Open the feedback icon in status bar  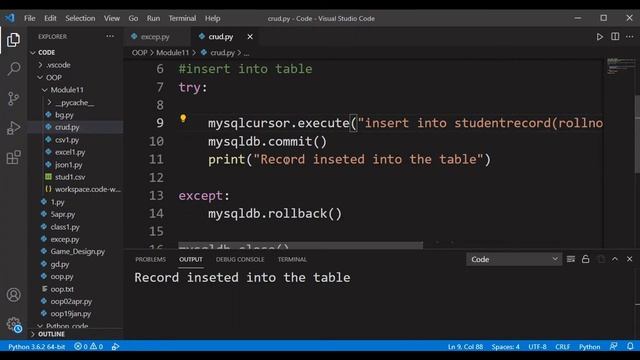pyautogui.click(x=613, y=346)
